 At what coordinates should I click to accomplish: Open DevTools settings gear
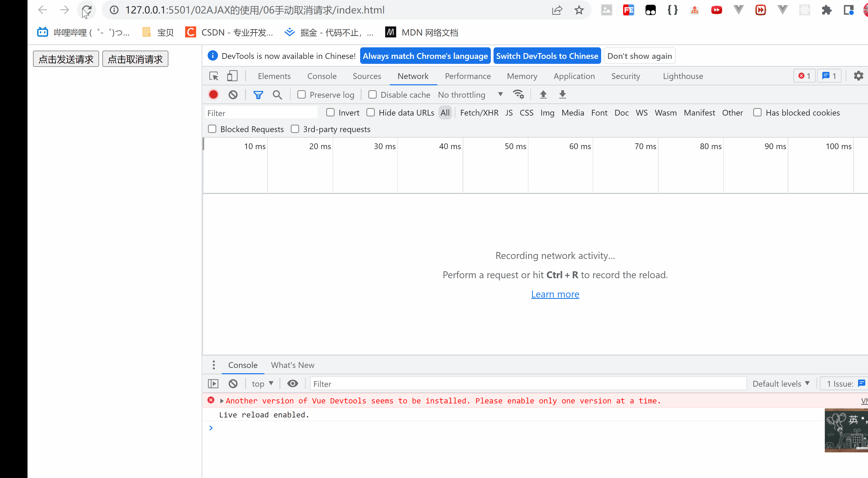(x=858, y=76)
